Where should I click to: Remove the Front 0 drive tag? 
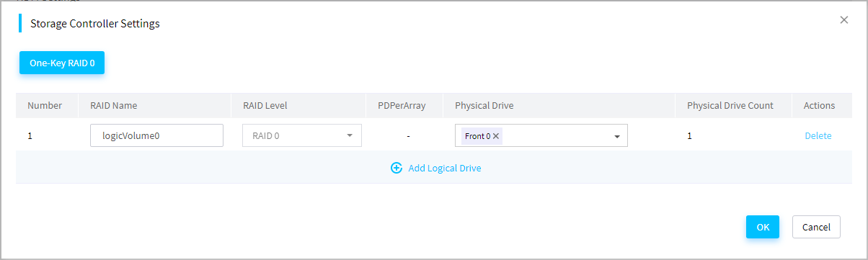tap(496, 136)
